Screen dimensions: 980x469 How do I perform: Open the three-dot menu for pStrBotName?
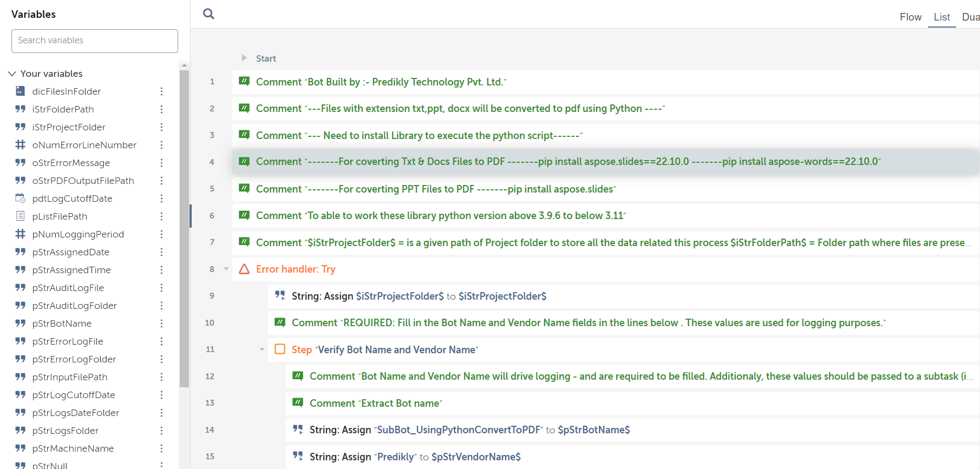(161, 323)
